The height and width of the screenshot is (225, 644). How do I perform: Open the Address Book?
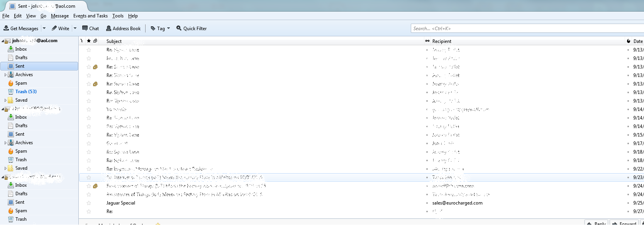click(x=124, y=28)
